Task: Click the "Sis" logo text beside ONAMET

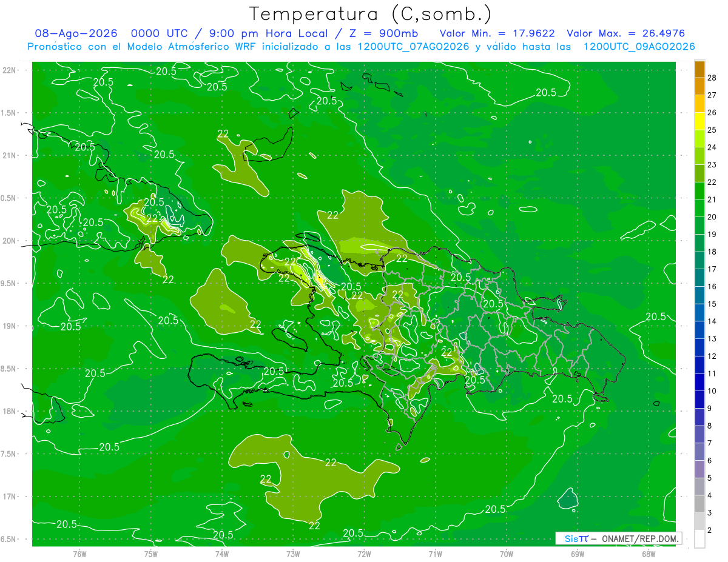Action: click(571, 538)
